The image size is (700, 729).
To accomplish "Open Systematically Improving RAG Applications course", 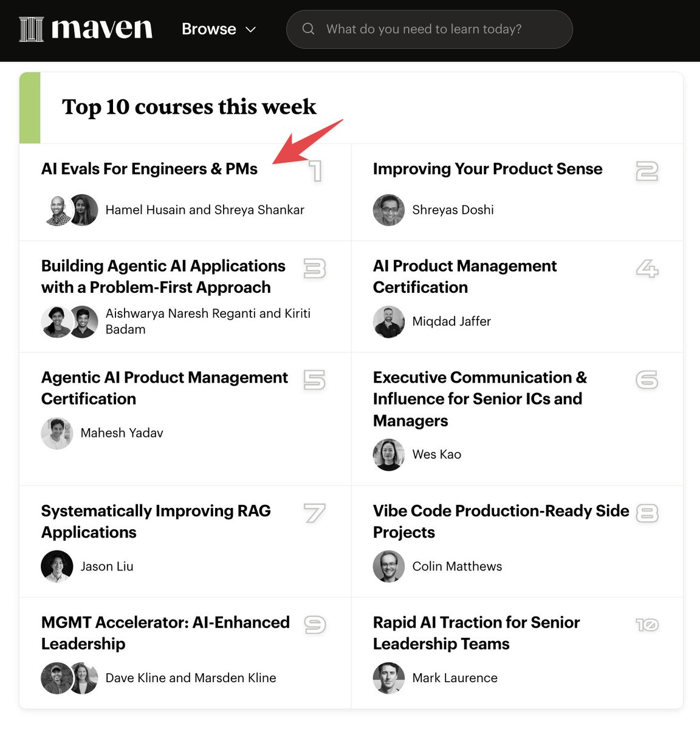I will click(x=156, y=521).
